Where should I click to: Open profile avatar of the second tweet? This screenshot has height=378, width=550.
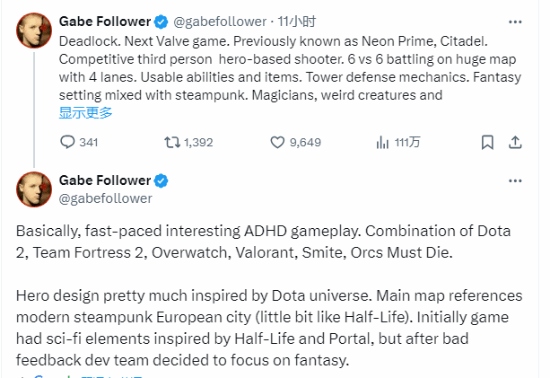click(34, 189)
